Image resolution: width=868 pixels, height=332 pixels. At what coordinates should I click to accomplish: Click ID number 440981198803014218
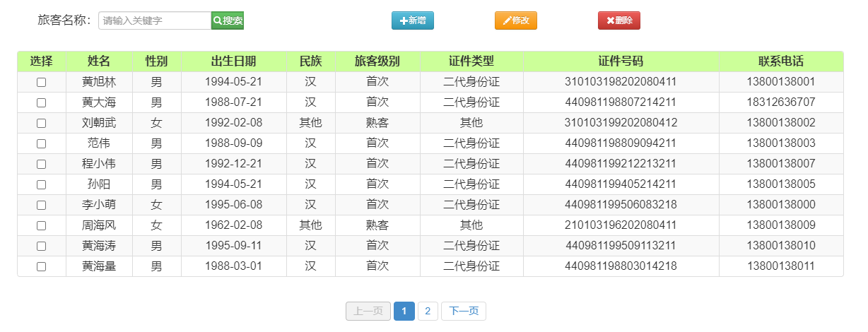621,266
